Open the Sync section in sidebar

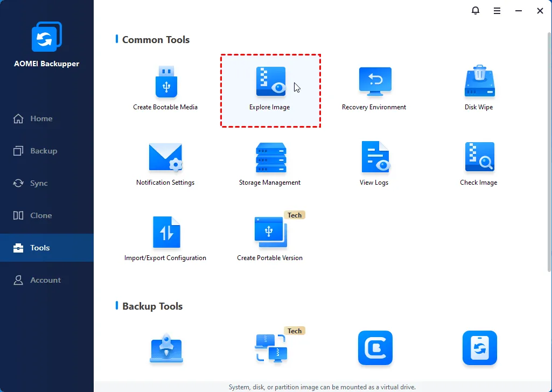pos(39,183)
